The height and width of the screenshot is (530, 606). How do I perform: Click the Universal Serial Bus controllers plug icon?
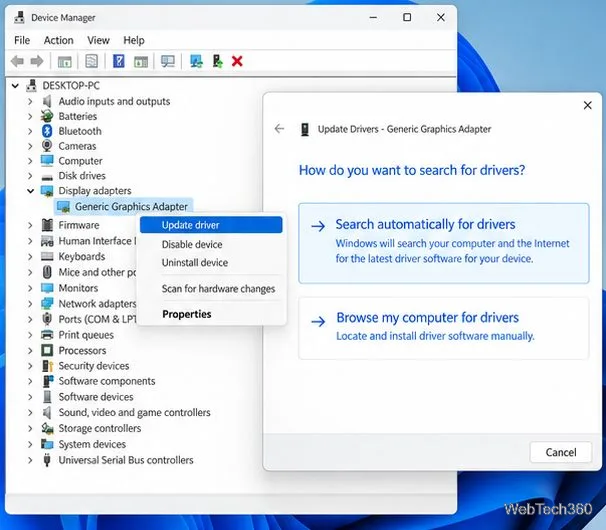tap(47, 460)
